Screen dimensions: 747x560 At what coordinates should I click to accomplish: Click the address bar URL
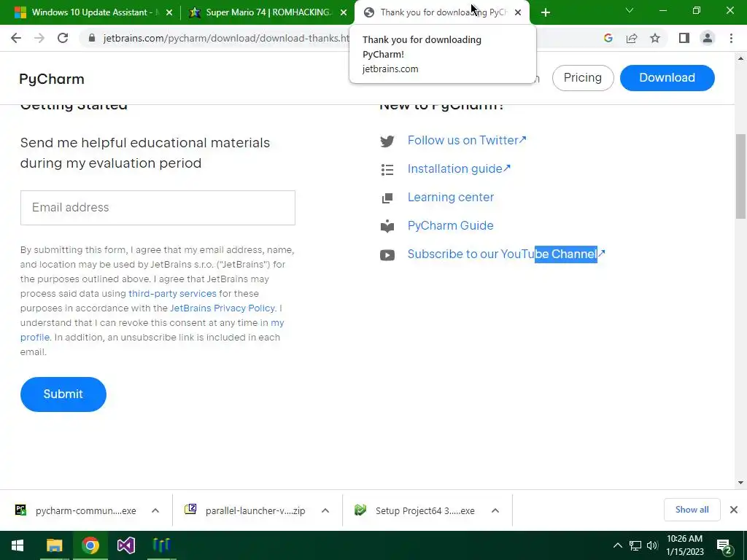tap(226, 38)
